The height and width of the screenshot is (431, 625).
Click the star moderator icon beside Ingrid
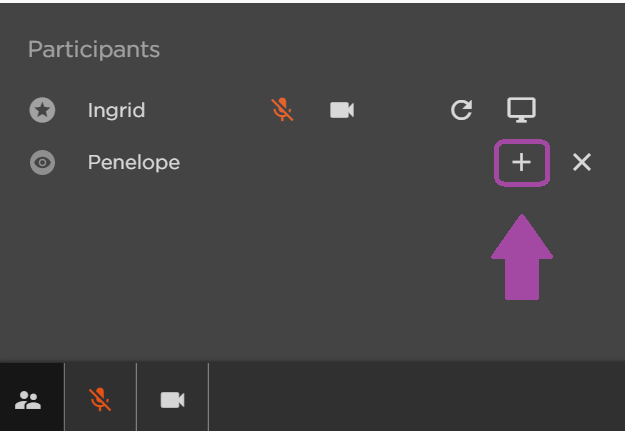[42, 110]
